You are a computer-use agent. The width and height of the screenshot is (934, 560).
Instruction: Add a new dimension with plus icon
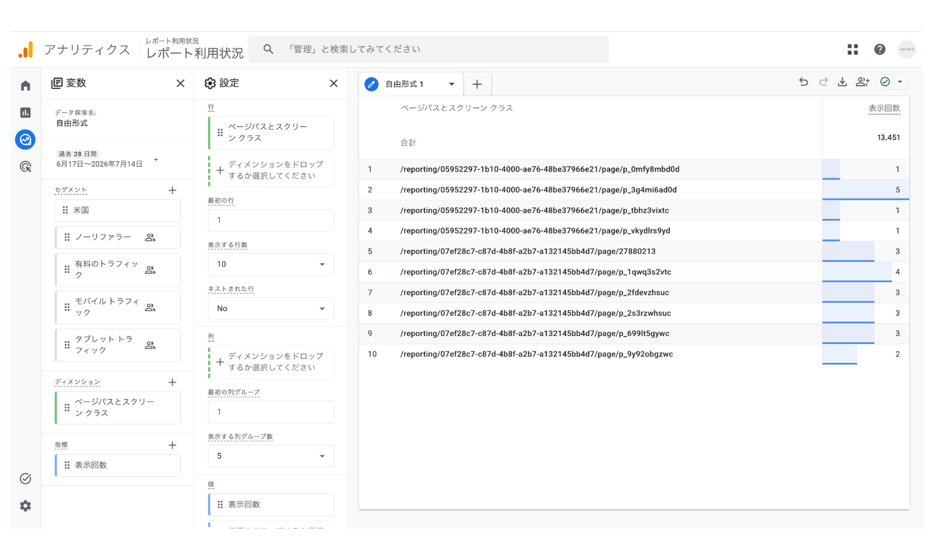pyautogui.click(x=172, y=382)
